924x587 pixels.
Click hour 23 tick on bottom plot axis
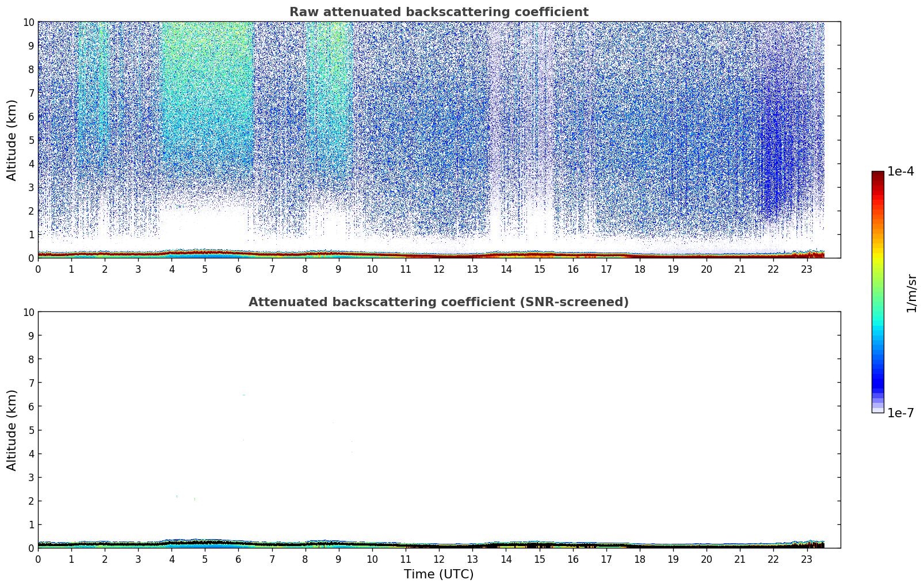[807, 559]
